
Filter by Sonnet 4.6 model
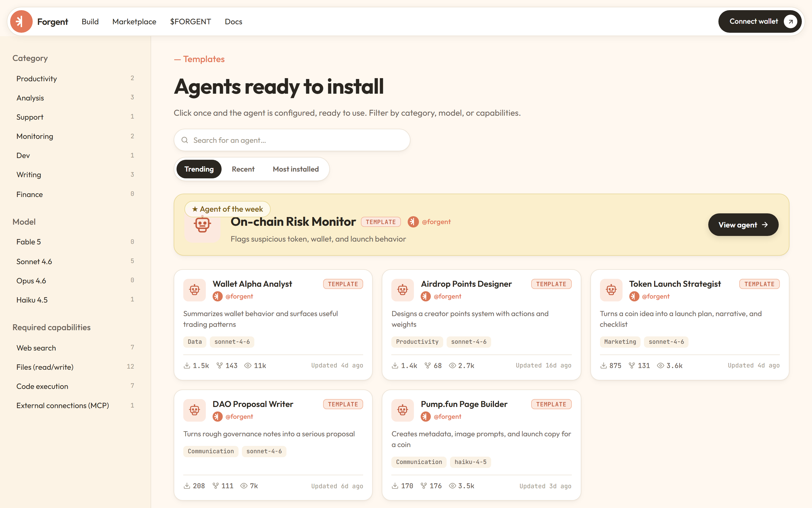click(75, 261)
